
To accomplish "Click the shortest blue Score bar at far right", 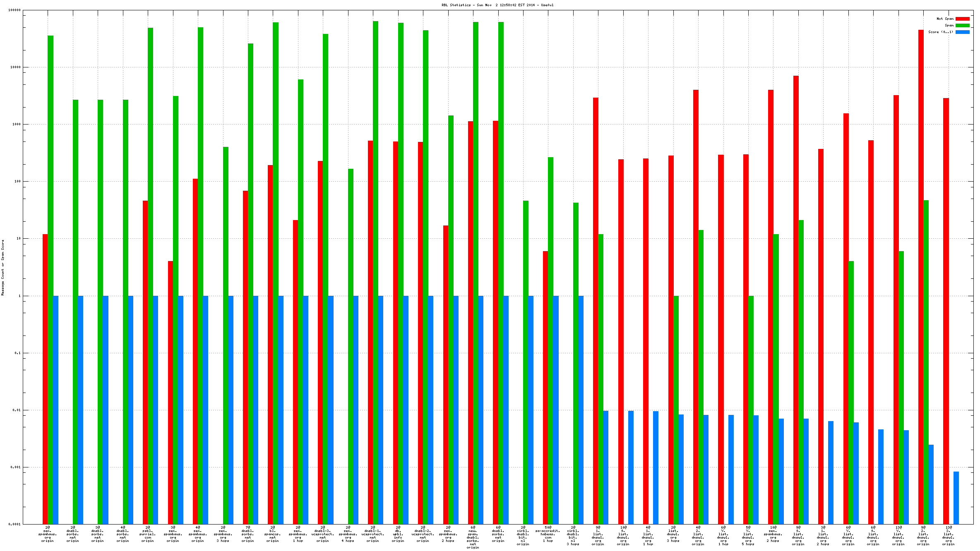I will pyautogui.click(x=956, y=498).
